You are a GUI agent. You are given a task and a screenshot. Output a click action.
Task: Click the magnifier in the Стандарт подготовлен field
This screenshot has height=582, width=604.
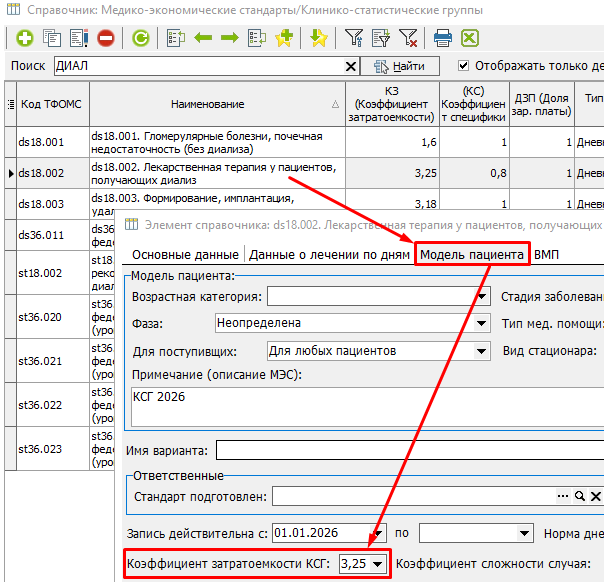click(x=579, y=496)
